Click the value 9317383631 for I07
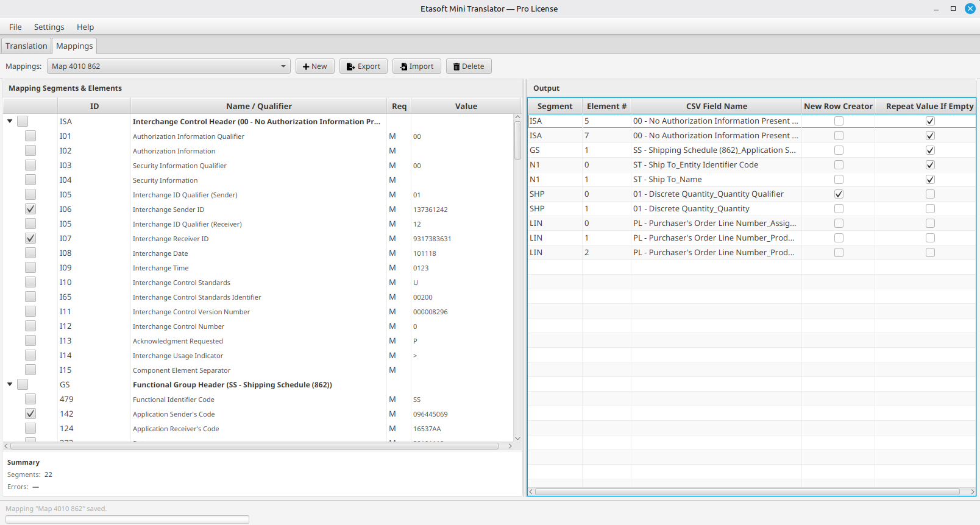The image size is (980, 525). coord(432,239)
